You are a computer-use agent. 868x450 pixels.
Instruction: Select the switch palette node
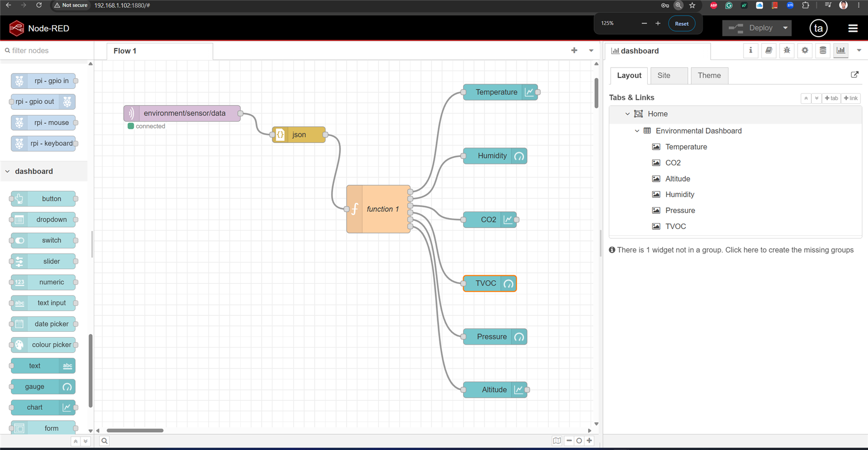tap(43, 240)
